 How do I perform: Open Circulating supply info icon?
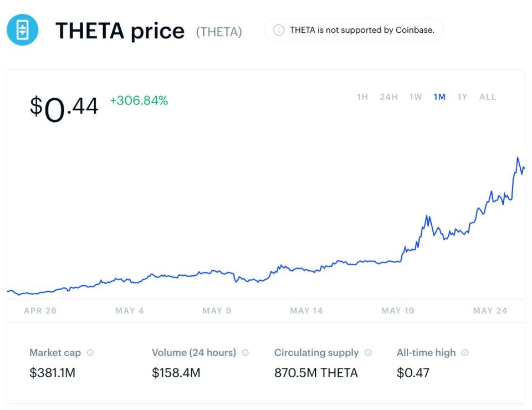pyautogui.click(x=368, y=353)
